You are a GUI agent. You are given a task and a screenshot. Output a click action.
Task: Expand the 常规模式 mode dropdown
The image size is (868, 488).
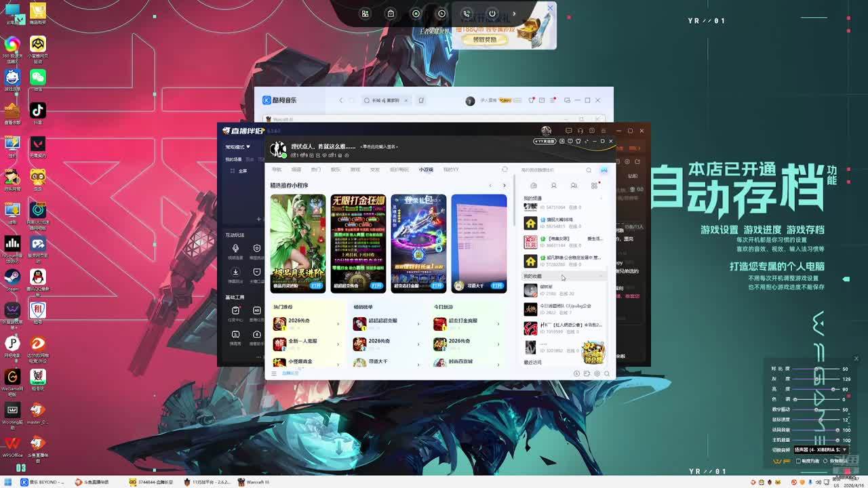(x=238, y=146)
